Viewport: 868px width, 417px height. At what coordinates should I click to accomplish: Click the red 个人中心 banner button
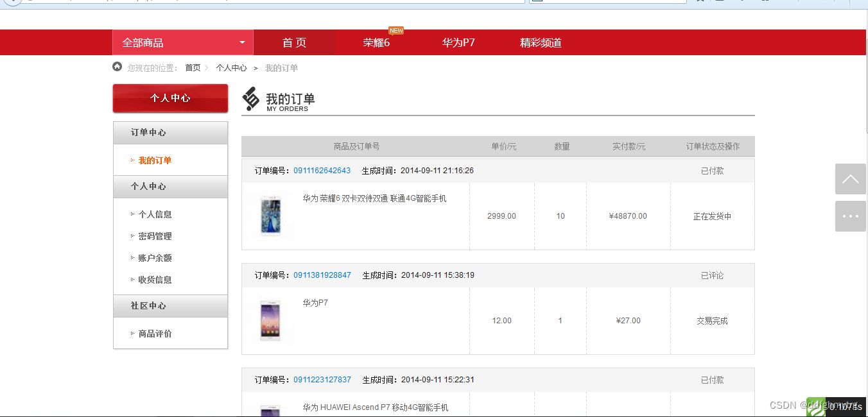tap(170, 98)
